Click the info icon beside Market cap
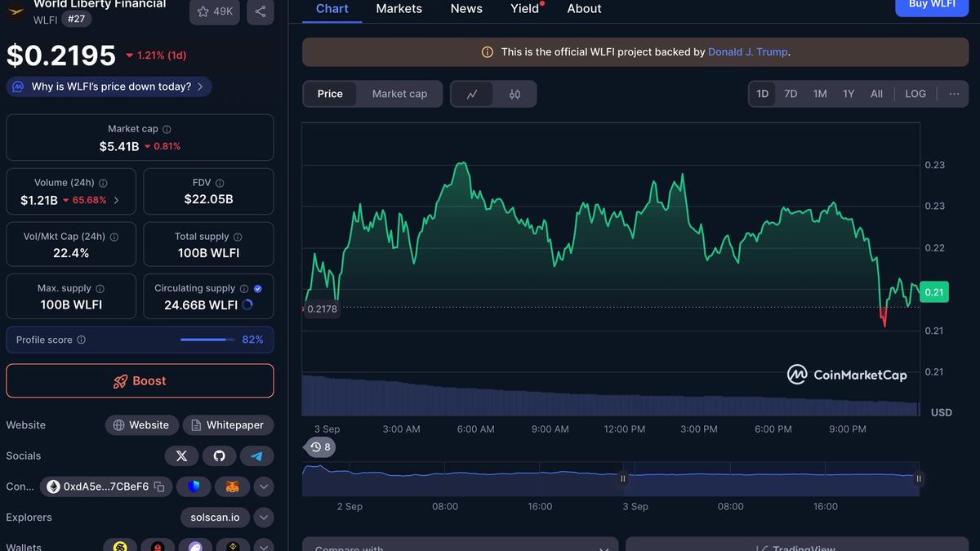 pyautogui.click(x=167, y=129)
